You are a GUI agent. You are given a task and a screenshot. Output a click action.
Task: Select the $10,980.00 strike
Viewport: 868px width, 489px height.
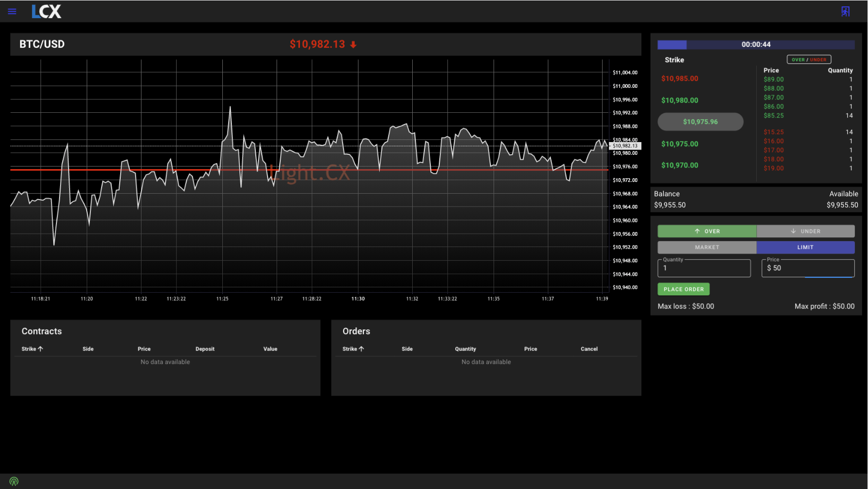click(680, 100)
